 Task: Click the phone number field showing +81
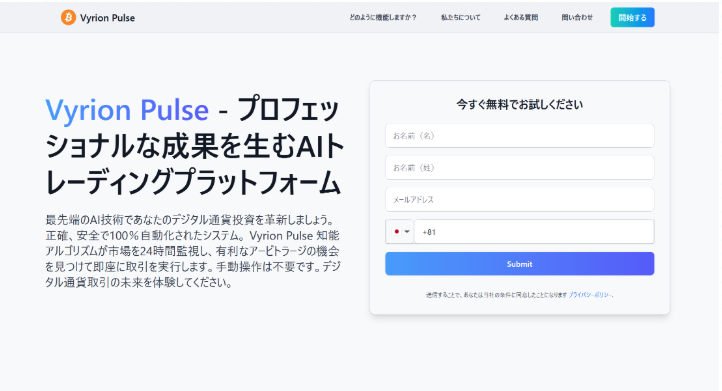pos(534,232)
